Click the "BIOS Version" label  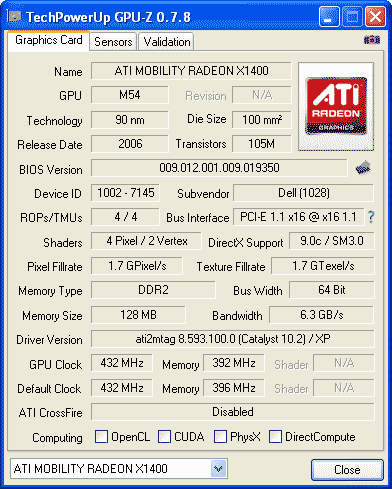click(x=51, y=170)
